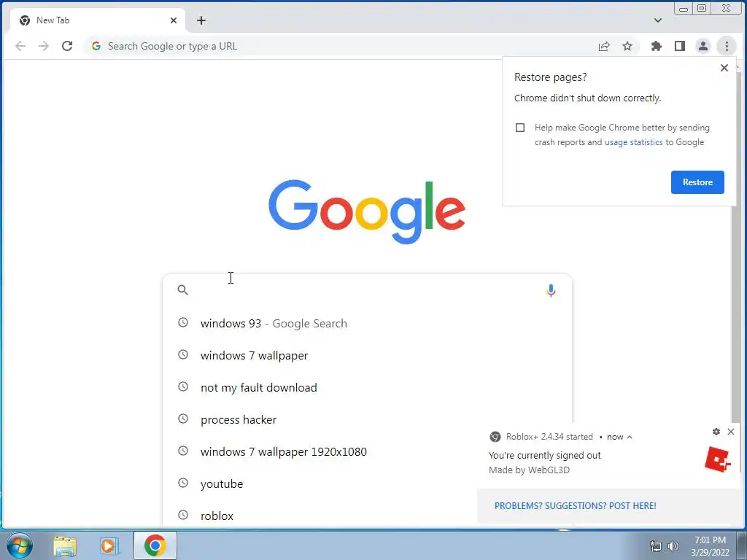Click the Google logo
Screen dimensions: 747x560
(367, 211)
